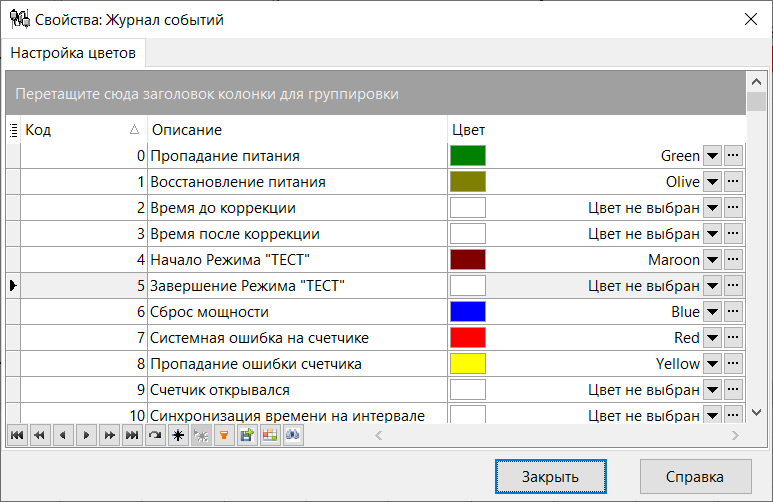773x502 pixels.
Task: Open the Green color dropdown
Action: tap(712, 156)
